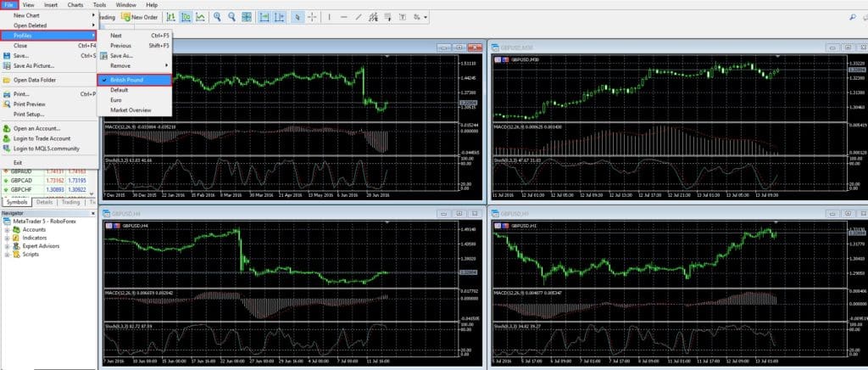Click the search magnifier icon at top right
This screenshot has height=370, width=868.
click(x=853, y=17)
